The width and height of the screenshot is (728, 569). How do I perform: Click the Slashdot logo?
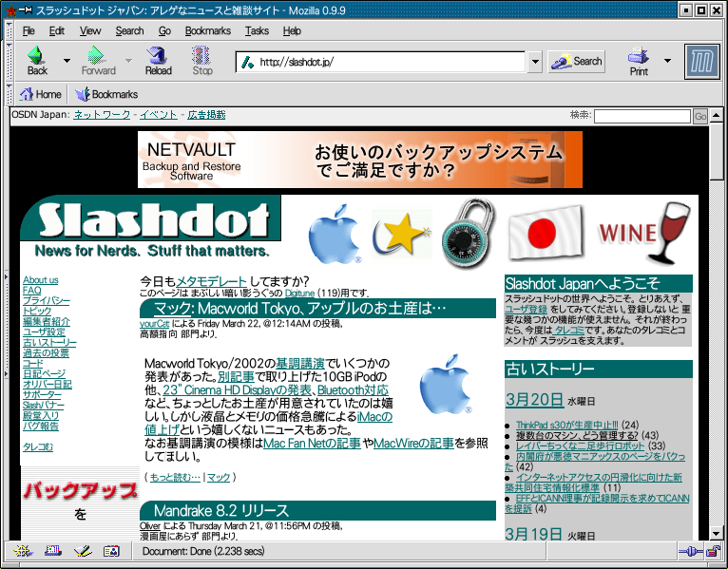point(151,218)
